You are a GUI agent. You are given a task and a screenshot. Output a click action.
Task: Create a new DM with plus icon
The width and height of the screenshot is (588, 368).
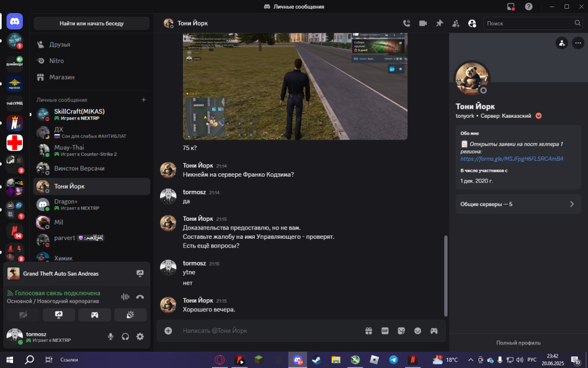tap(144, 100)
